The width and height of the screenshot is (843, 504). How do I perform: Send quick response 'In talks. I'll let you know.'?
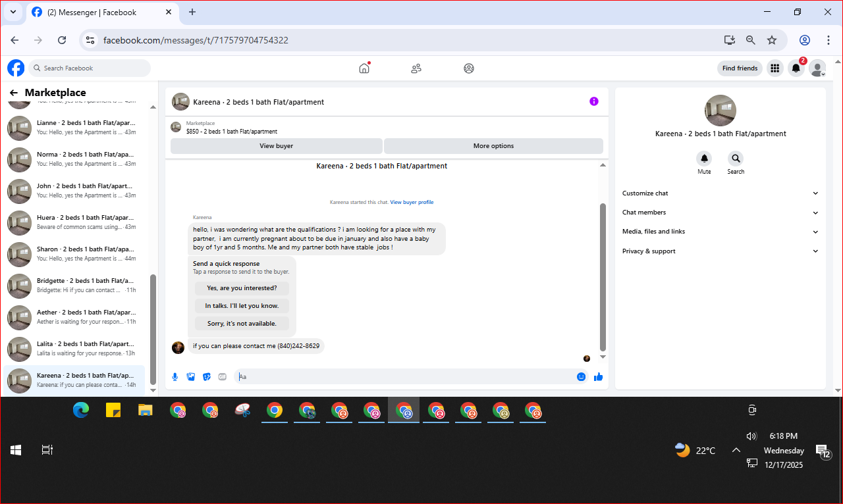coord(242,306)
